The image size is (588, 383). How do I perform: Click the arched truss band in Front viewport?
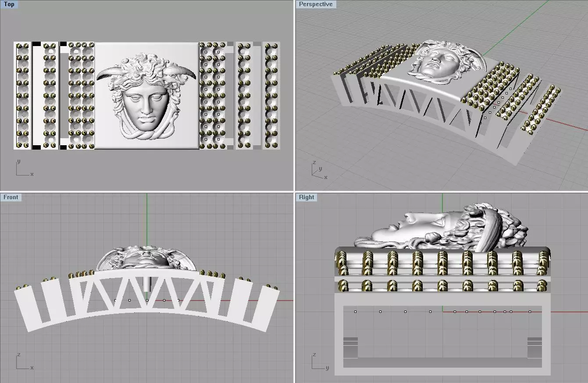pos(146,301)
